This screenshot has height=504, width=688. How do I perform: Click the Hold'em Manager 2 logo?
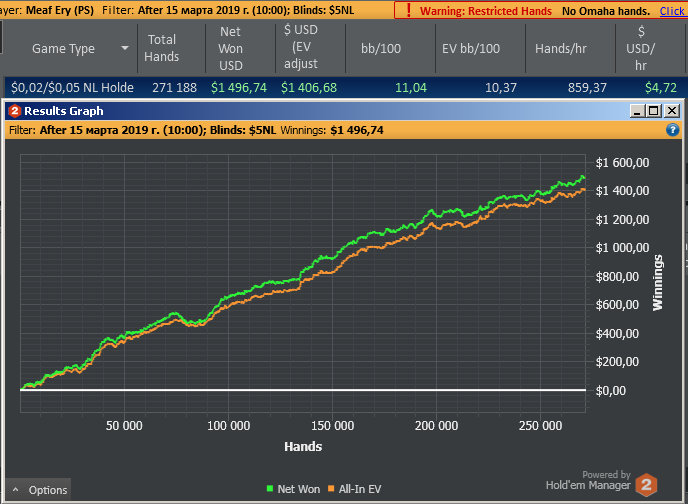pos(646,485)
